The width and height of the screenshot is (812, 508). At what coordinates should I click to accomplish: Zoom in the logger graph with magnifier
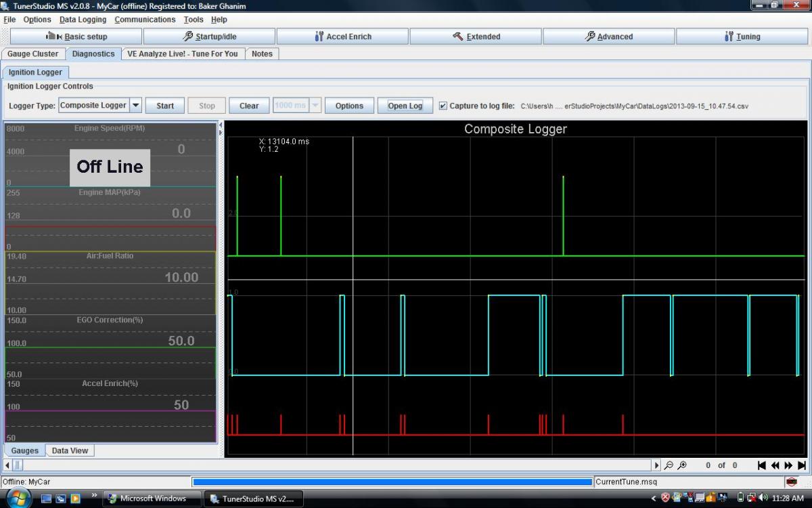682,465
